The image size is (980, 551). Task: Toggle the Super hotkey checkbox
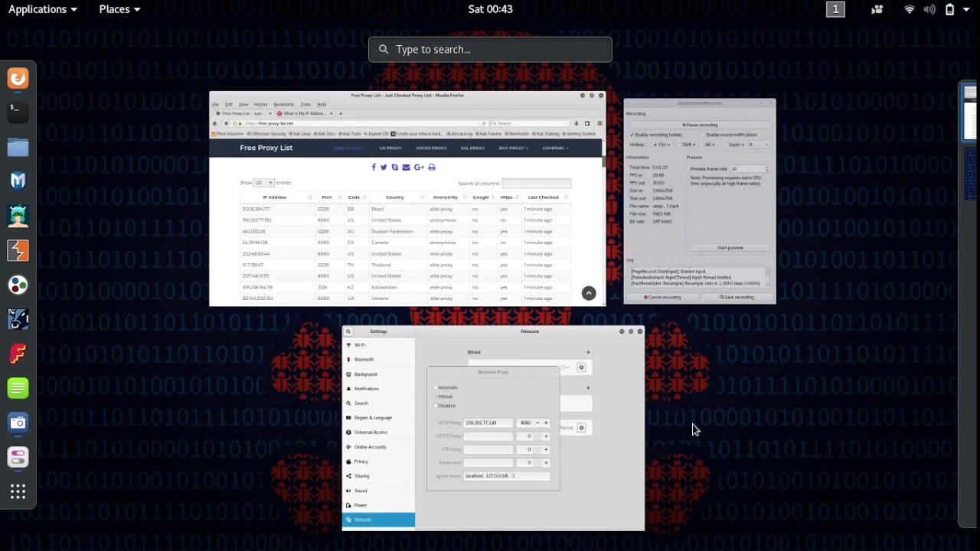click(x=726, y=145)
